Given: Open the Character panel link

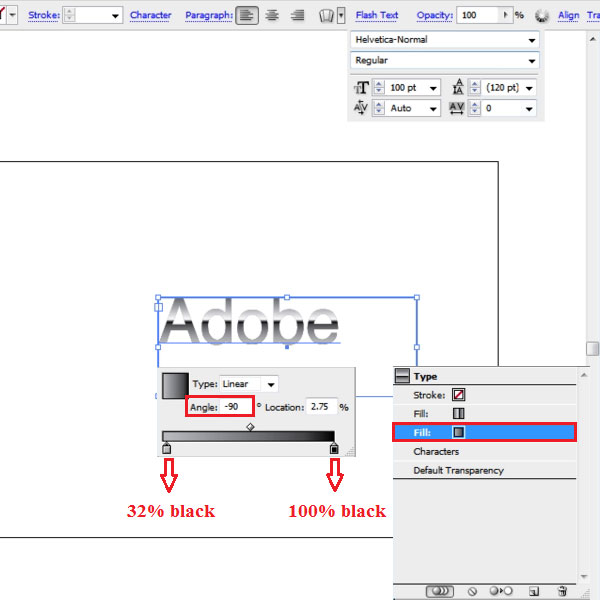Looking at the screenshot, I should (x=150, y=15).
